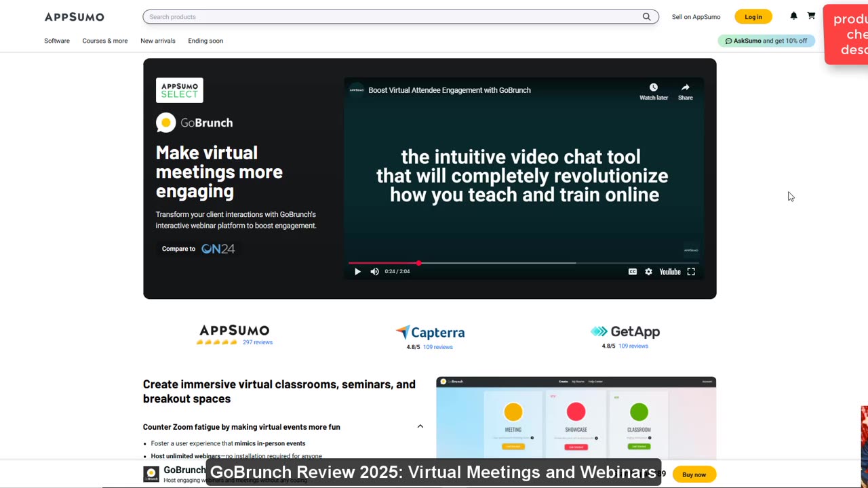Collapse the Counter Zoom fatigue section

[x=420, y=427]
